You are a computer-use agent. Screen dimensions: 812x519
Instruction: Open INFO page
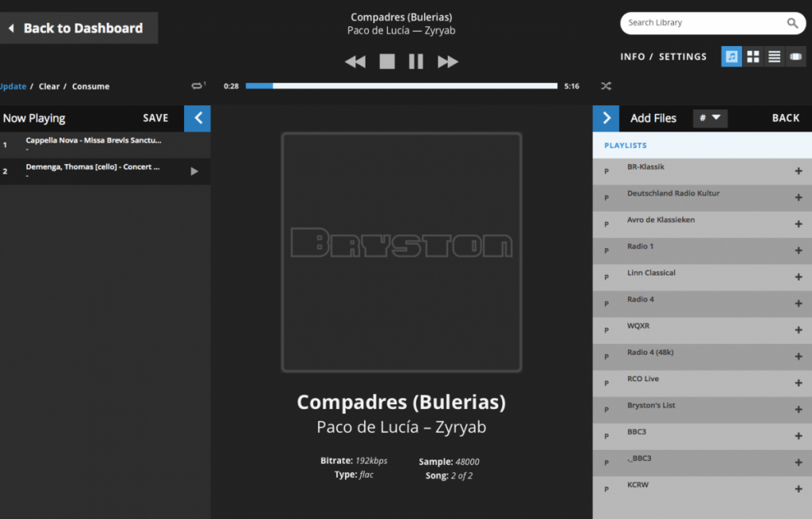tap(633, 57)
